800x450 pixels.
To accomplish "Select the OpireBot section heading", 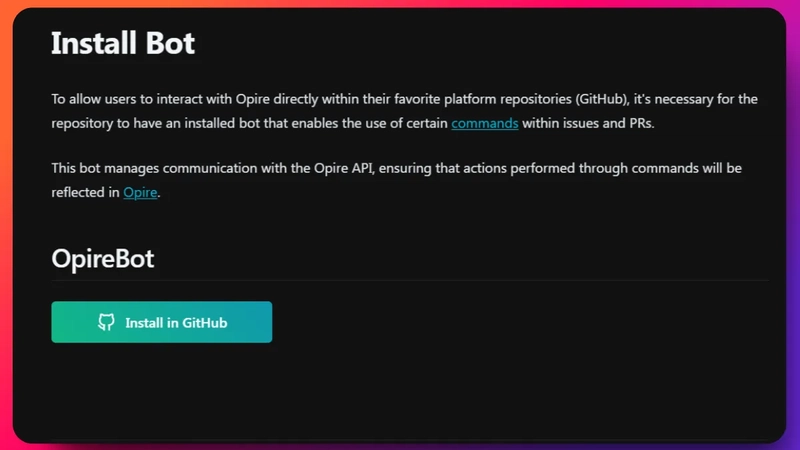I will point(103,258).
